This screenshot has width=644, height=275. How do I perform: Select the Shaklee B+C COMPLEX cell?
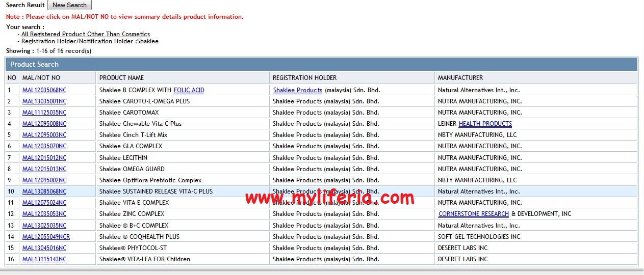coord(183,226)
